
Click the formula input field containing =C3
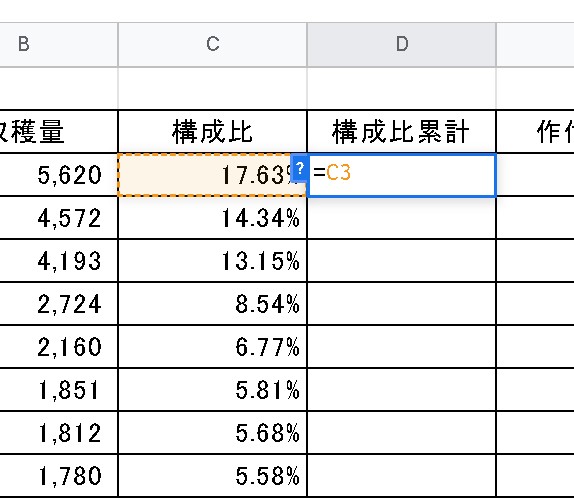tap(402, 175)
